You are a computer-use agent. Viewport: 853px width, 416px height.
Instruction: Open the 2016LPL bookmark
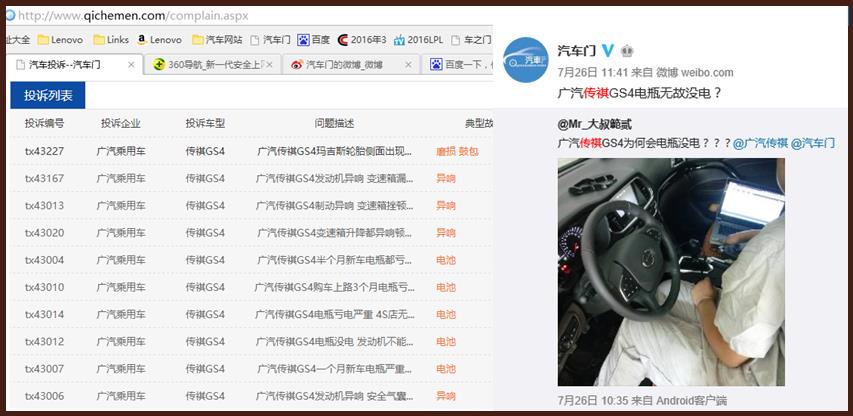[x=418, y=40]
